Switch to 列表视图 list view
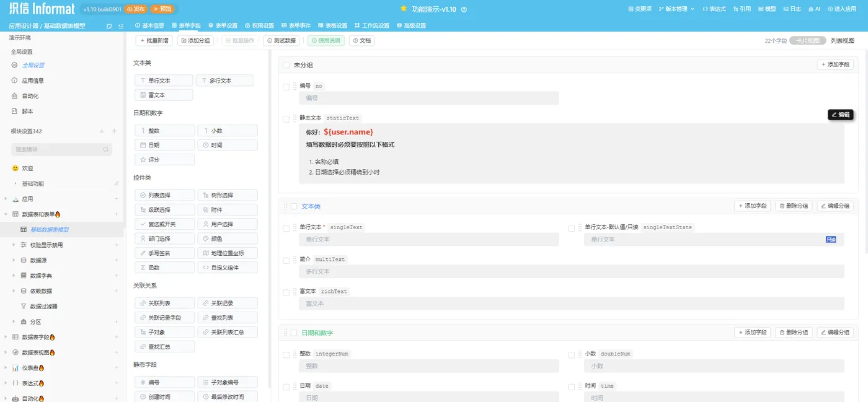 click(x=843, y=40)
